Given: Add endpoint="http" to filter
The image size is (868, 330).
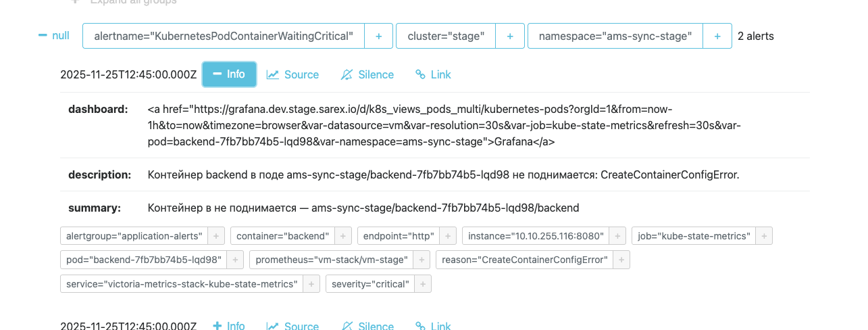Looking at the screenshot, I should 448,236.
